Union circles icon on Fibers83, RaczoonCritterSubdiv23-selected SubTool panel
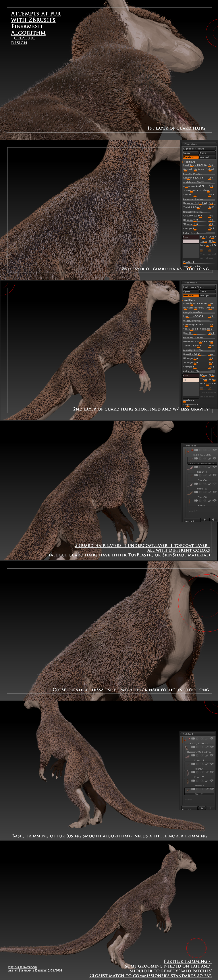This screenshot has height=980, width=218. 196,492
